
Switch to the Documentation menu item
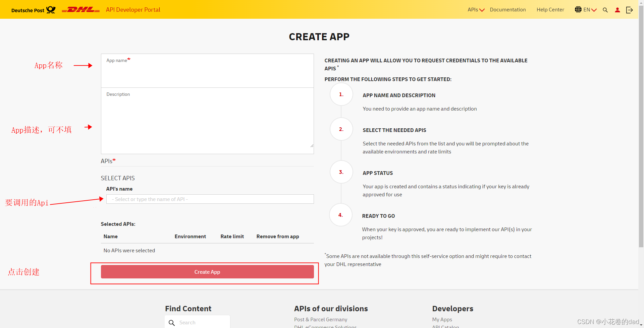pos(507,9)
